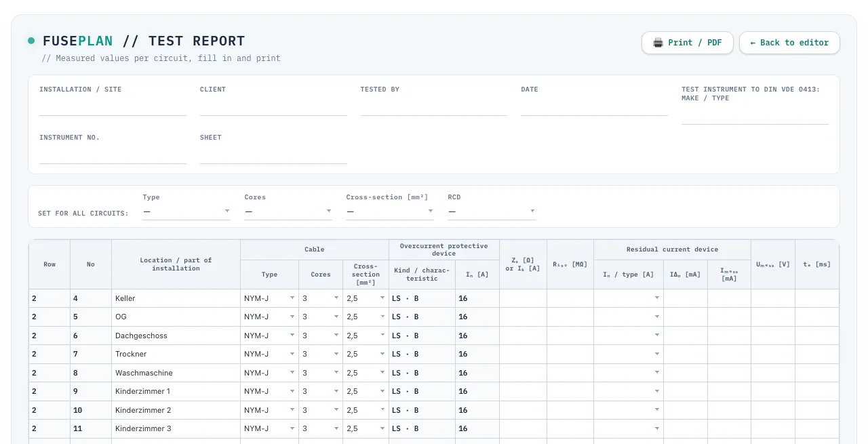Click the Instrument No. field
This screenshot has height=444, width=868.
113,155
